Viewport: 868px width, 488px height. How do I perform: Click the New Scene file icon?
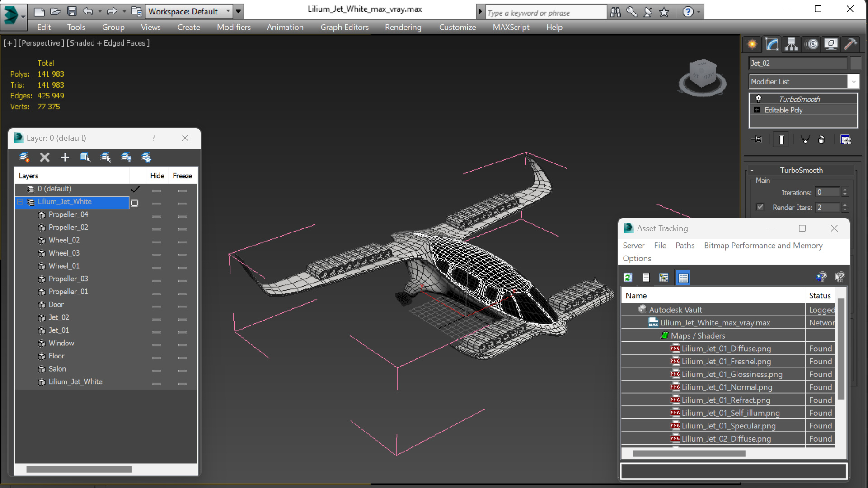39,11
